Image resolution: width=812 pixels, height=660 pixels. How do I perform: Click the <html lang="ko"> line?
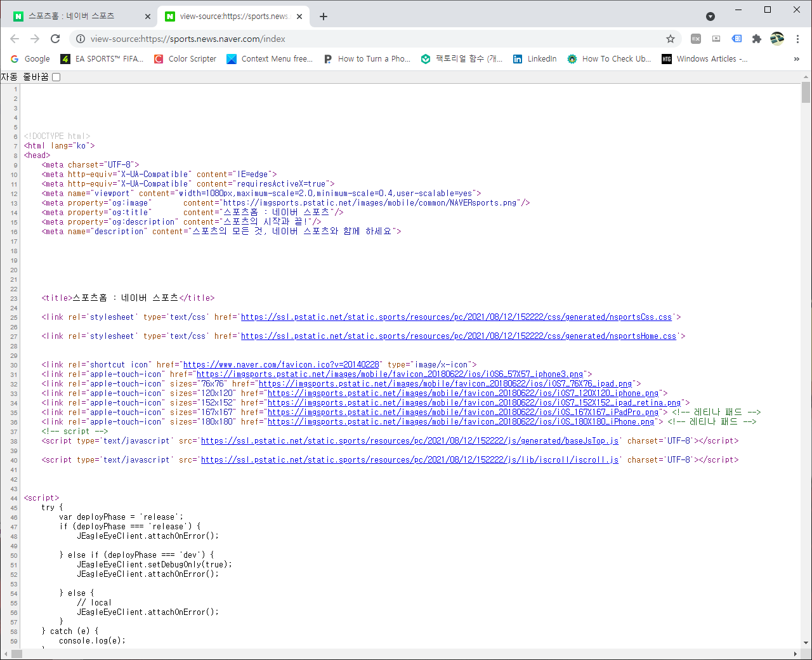point(59,146)
